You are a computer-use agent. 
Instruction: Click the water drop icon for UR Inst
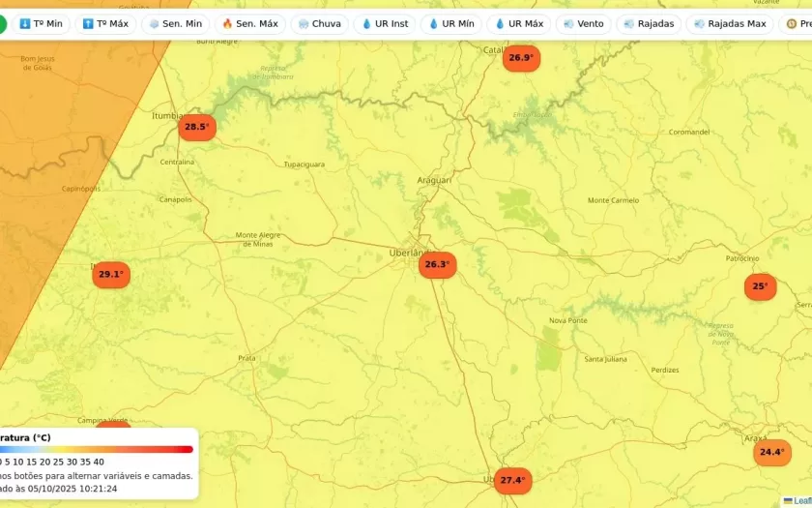click(367, 23)
